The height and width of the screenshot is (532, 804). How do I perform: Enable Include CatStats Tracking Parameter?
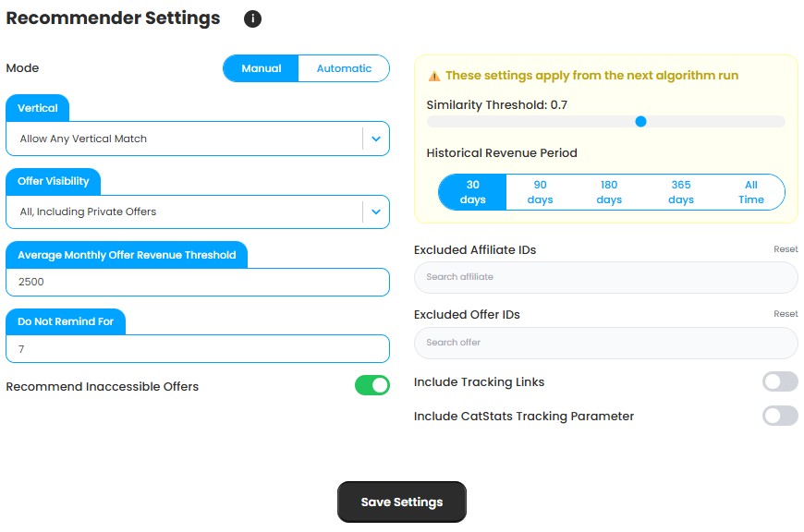point(780,416)
